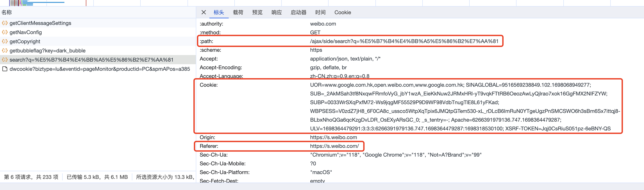
Task: Click the network timeline overview bars
Action: point(37,3)
